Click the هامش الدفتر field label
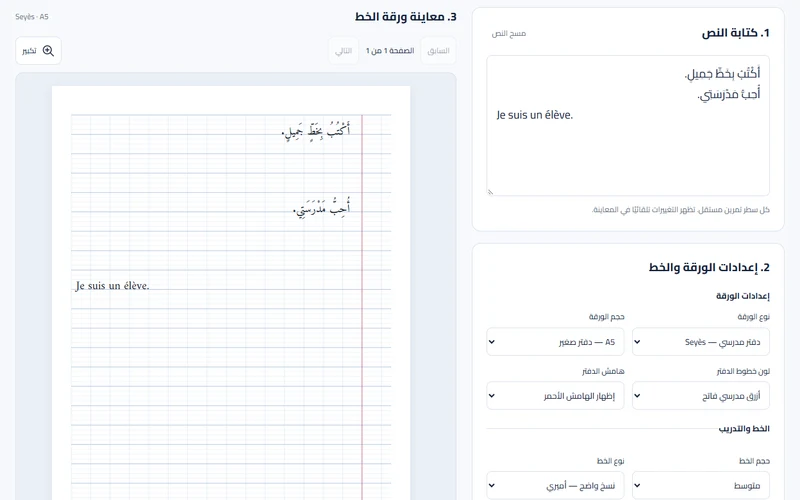800x500 pixels. [x=603, y=371]
